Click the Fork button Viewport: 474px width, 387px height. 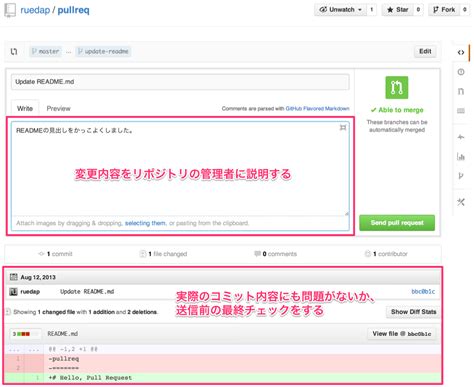click(444, 10)
